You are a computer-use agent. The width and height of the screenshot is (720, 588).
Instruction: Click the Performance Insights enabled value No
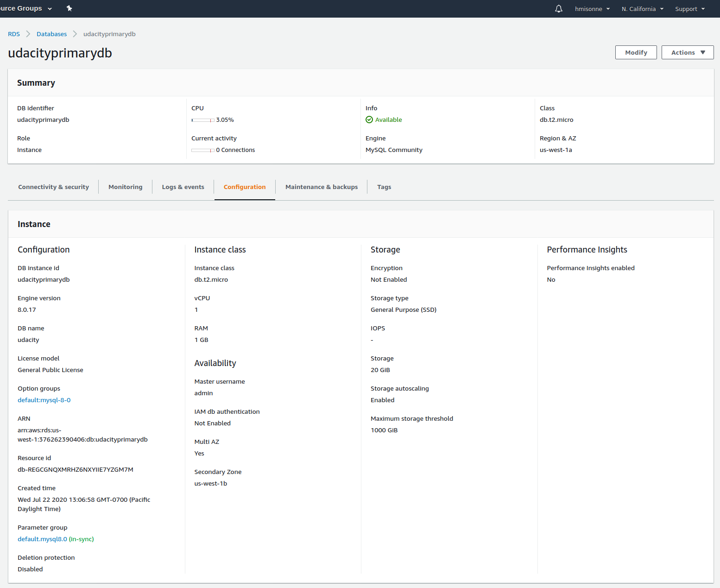(x=551, y=279)
